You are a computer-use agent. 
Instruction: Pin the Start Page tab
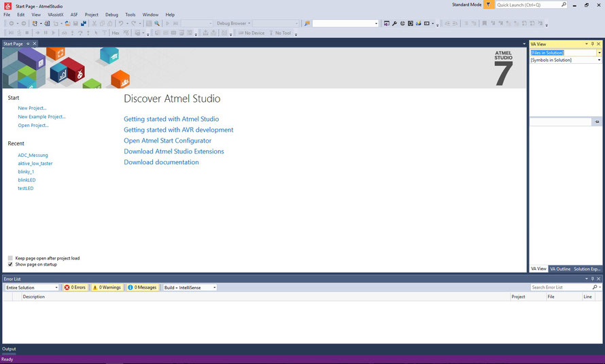coord(28,43)
